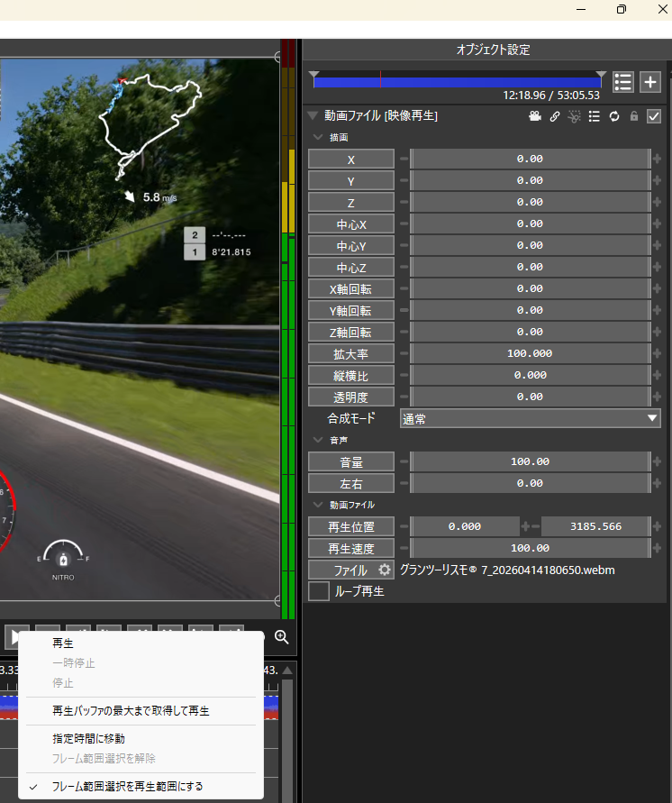Collapse the 動画ファイル sub-group chevron

(318, 505)
